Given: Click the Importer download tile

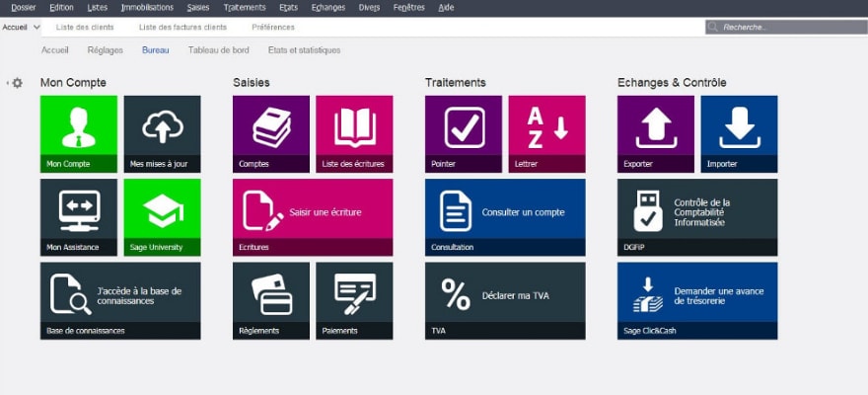Looking at the screenshot, I should [x=739, y=133].
